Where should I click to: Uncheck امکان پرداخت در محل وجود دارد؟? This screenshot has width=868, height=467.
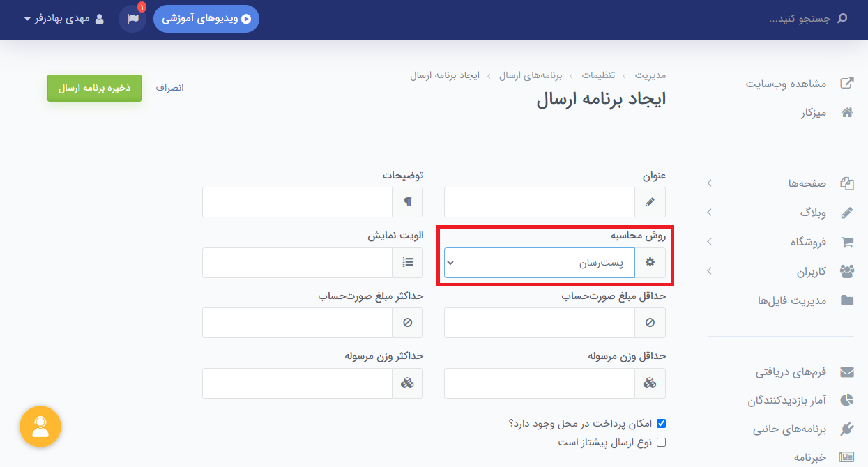coord(661,423)
